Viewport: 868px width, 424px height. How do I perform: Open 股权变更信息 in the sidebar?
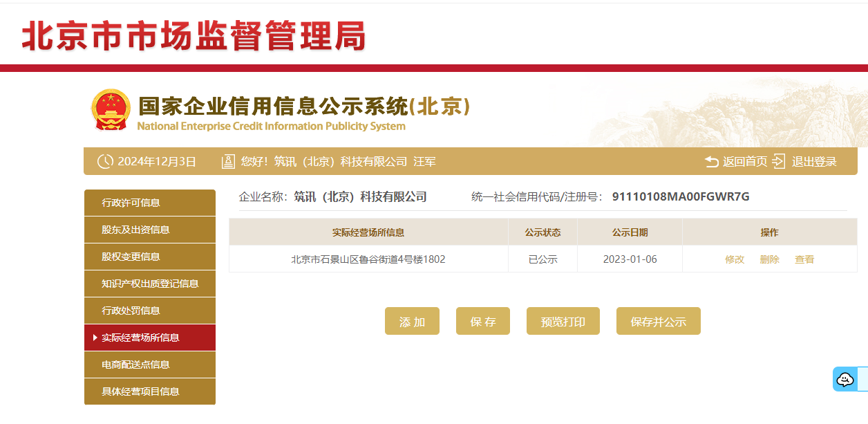pyautogui.click(x=150, y=257)
